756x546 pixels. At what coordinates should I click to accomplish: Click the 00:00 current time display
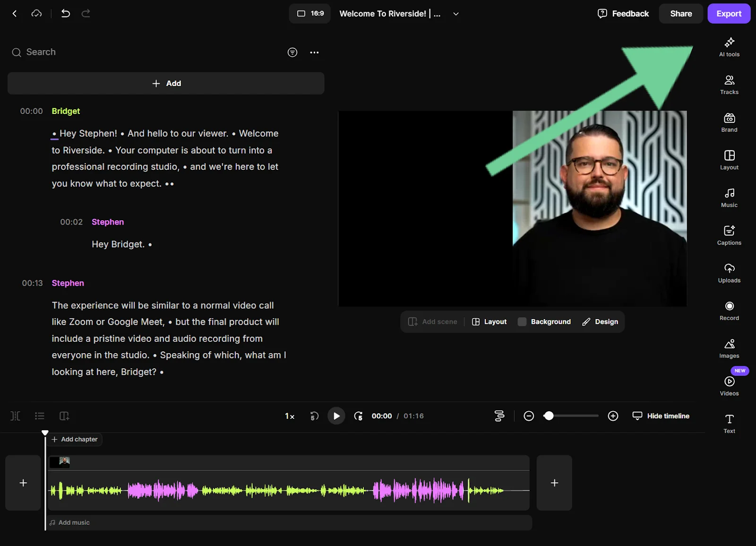381,416
